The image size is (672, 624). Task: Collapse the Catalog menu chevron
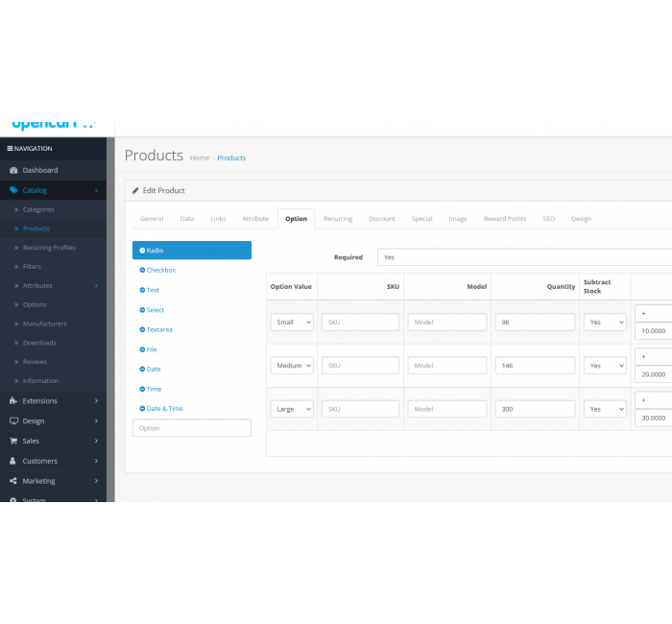click(96, 190)
